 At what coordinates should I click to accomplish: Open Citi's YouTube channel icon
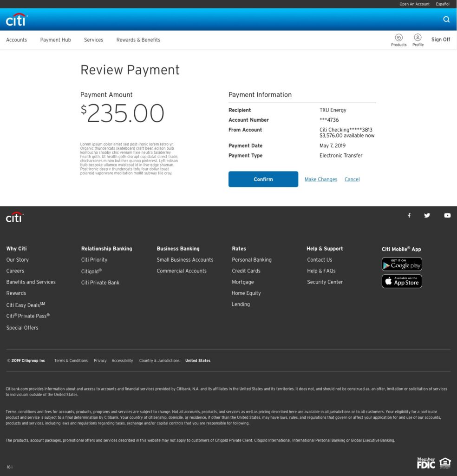click(447, 215)
